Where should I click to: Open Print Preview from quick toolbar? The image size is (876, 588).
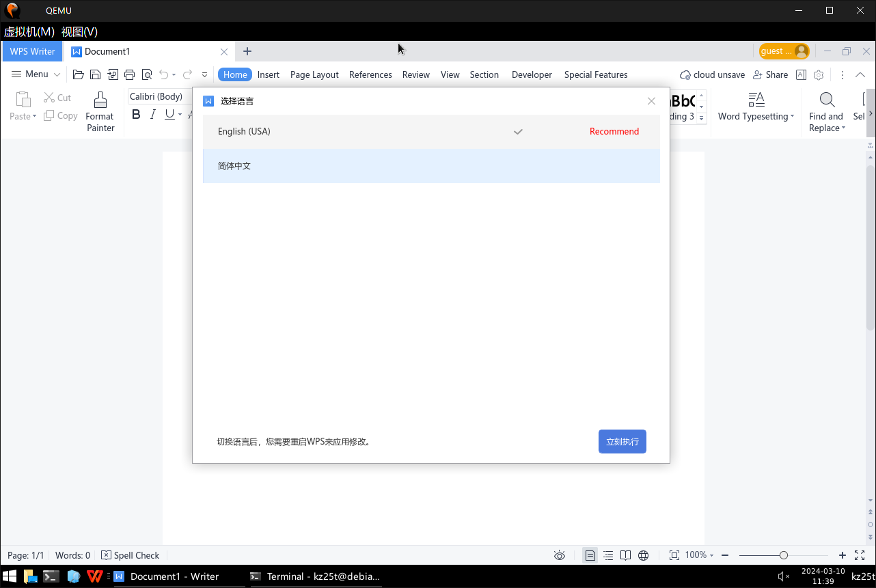coord(146,74)
